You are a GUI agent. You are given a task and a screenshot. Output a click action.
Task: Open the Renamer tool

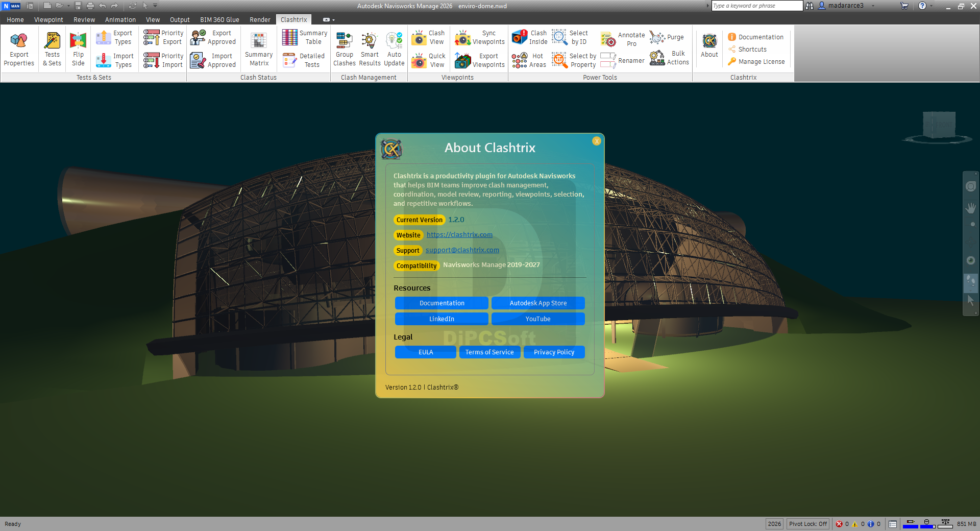(623, 60)
